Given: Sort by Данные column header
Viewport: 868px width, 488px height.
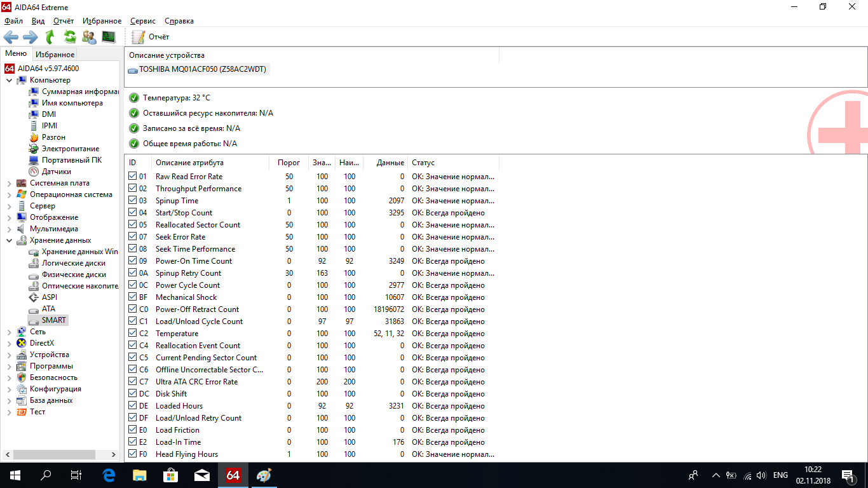Looking at the screenshot, I should point(386,163).
